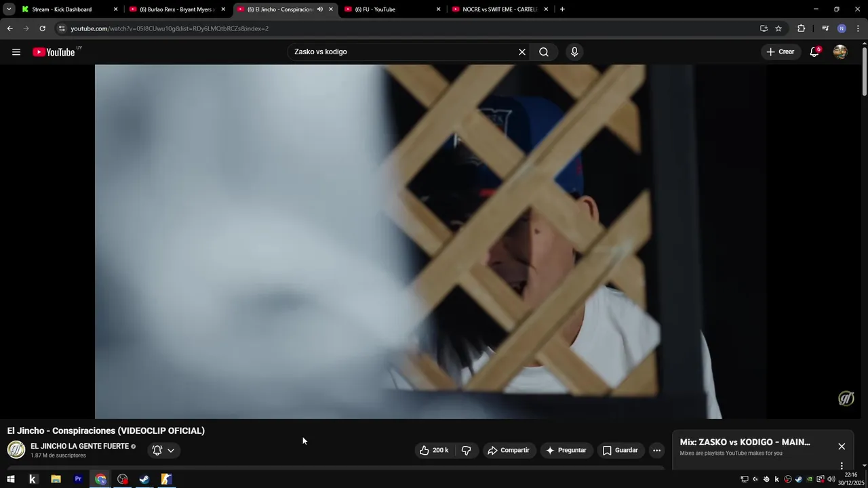The width and height of the screenshot is (868, 488).
Task: Open the EL JINCHO channel avatar
Action: [x=16, y=450]
